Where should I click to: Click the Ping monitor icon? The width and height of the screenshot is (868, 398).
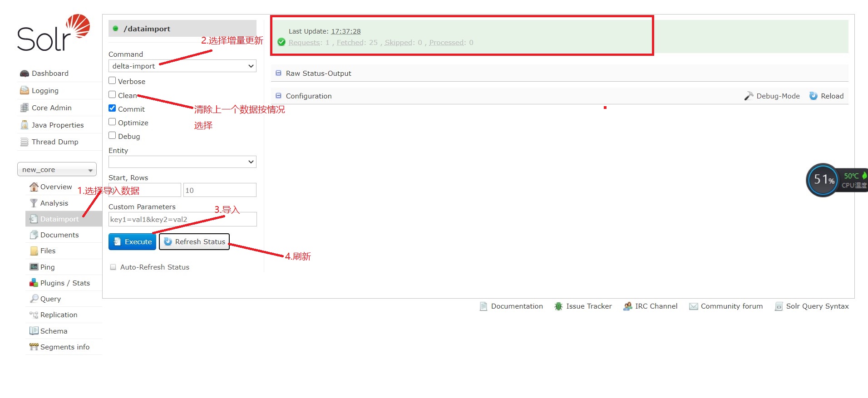point(34,267)
